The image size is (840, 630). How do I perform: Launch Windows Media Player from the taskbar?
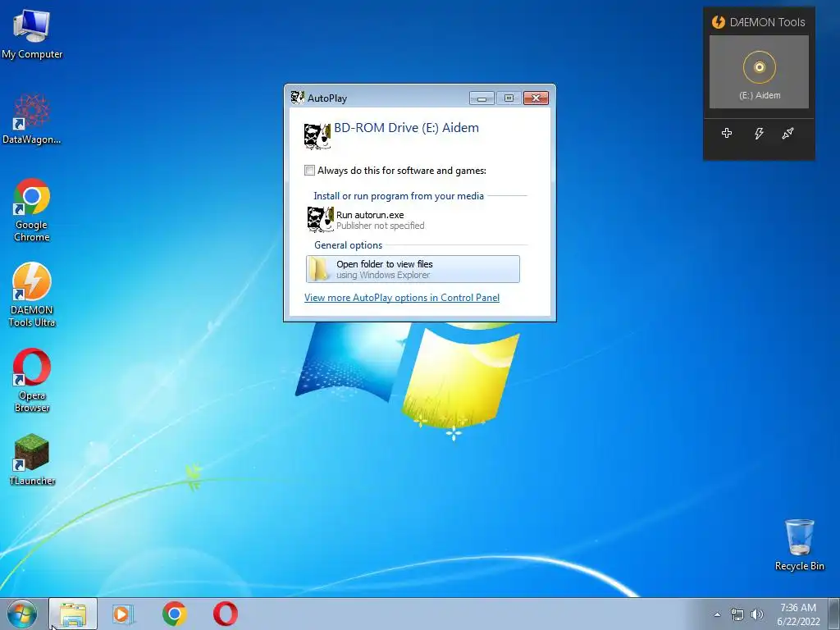point(123,614)
